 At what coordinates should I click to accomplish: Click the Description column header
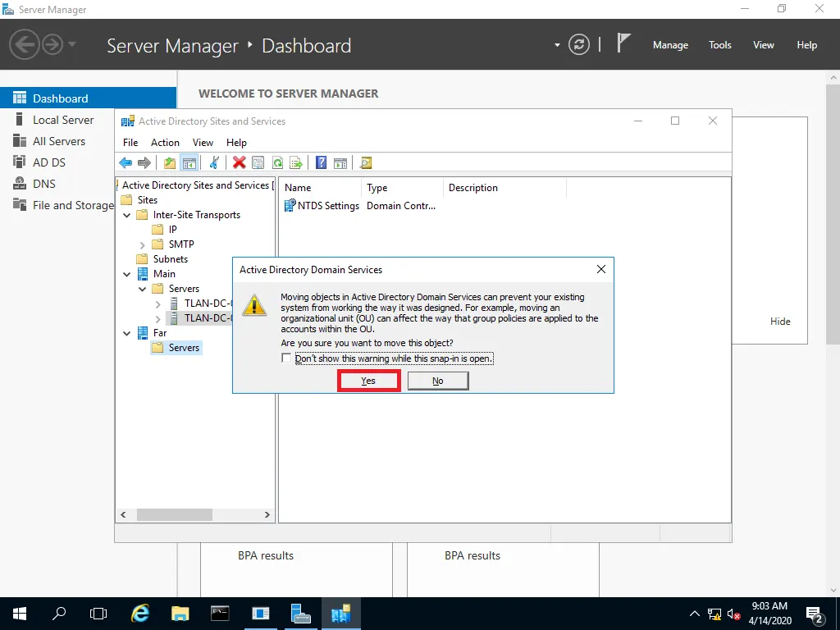[x=505, y=188]
